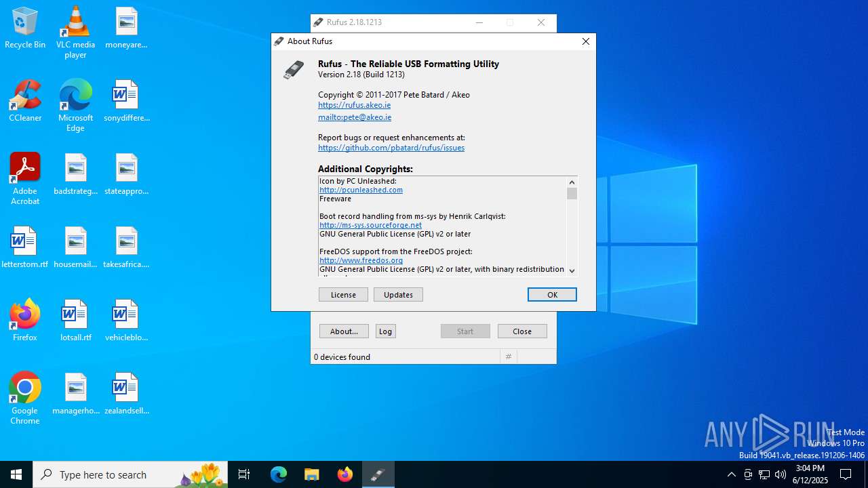
Task: Open the notification center
Action: [x=846, y=474]
